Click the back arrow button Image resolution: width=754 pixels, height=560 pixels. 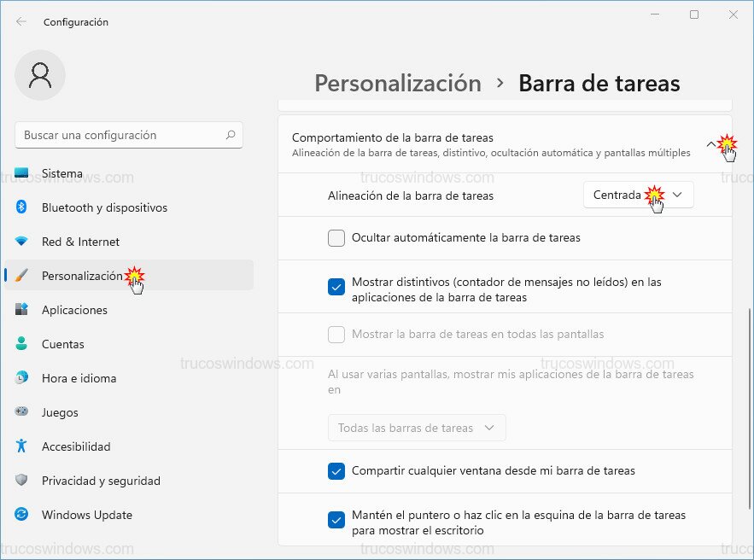(19, 22)
